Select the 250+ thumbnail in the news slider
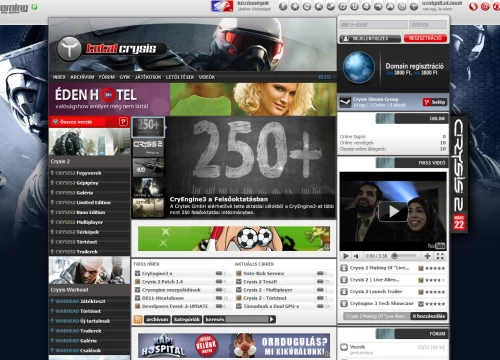Screen dimensions: 500x360 (148, 127)
